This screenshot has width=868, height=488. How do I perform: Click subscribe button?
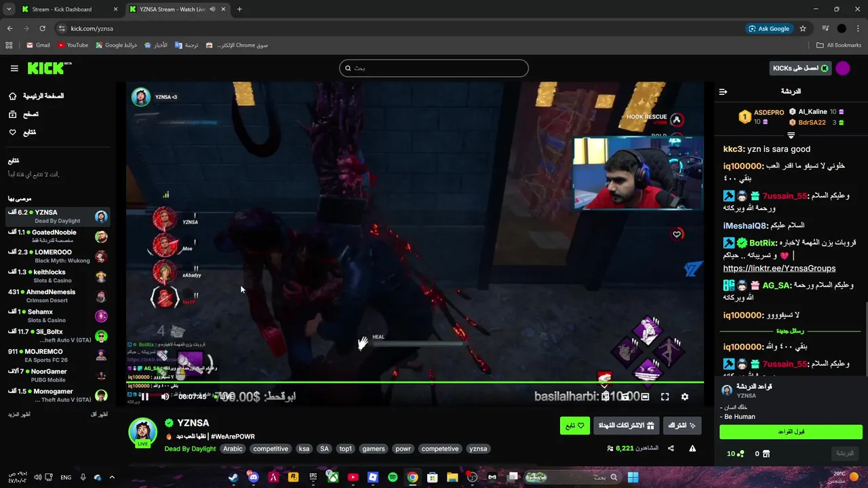pyautogui.click(x=682, y=426)
